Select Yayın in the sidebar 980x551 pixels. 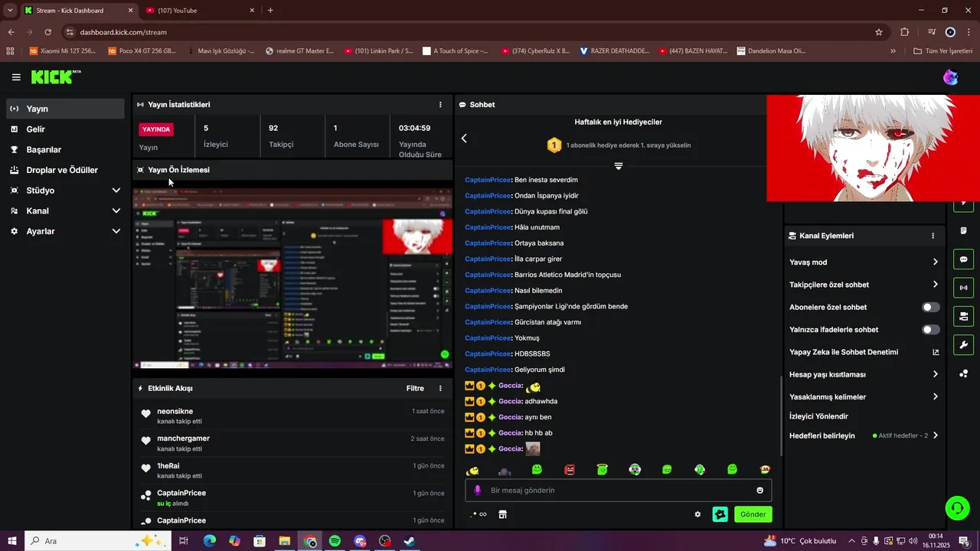[65, 109]
